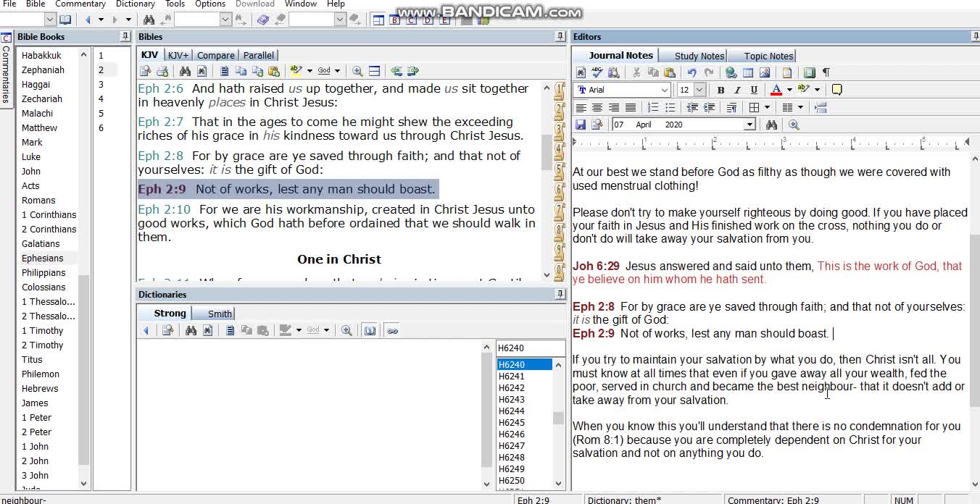Open the Options menu
This screenshot has width=980, height=504.
(x=210, y=4)
